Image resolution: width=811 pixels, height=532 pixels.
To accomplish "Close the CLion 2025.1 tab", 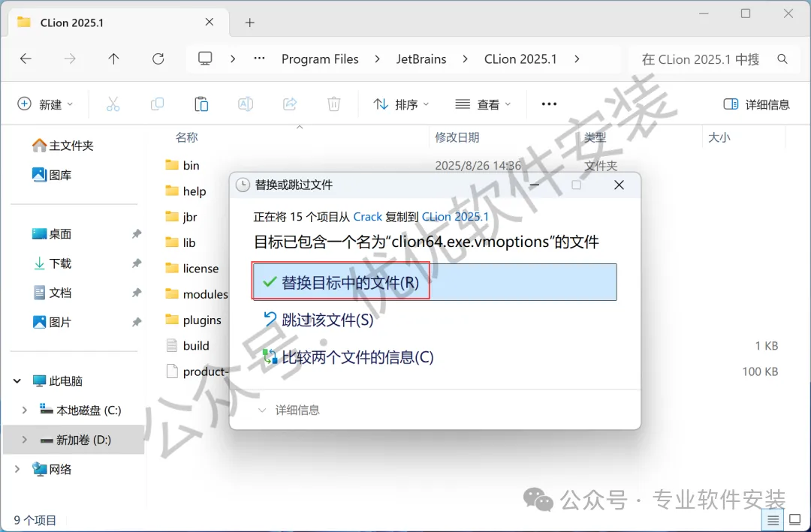I will tap(210, 23).
